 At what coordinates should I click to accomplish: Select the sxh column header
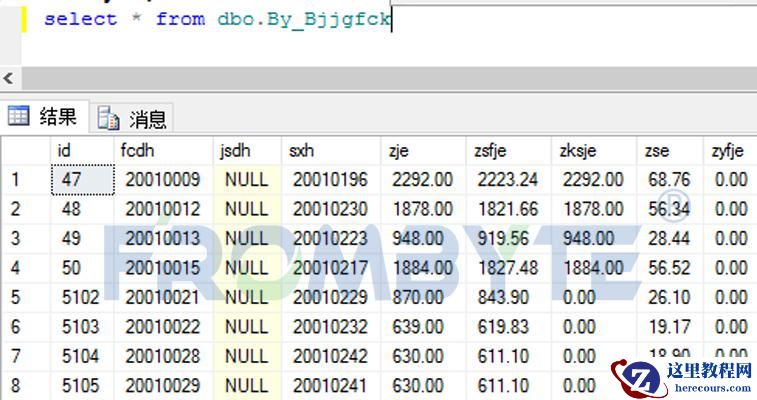click(331, 151)
